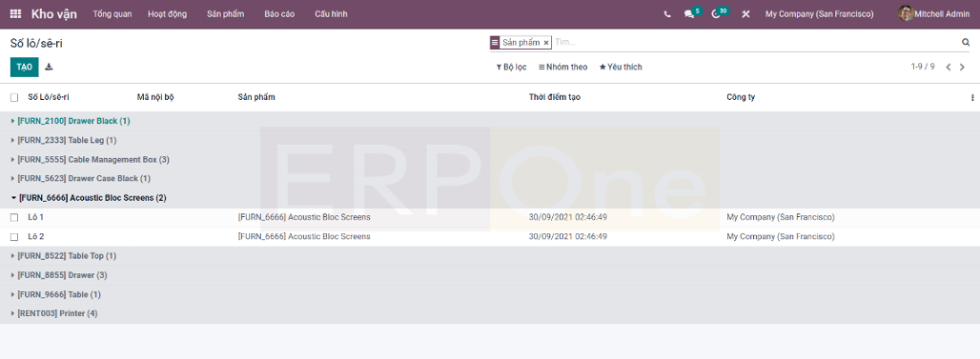980x359 pixels.
Task: Open the Báo cáo menu
Action: pos(279,13)
